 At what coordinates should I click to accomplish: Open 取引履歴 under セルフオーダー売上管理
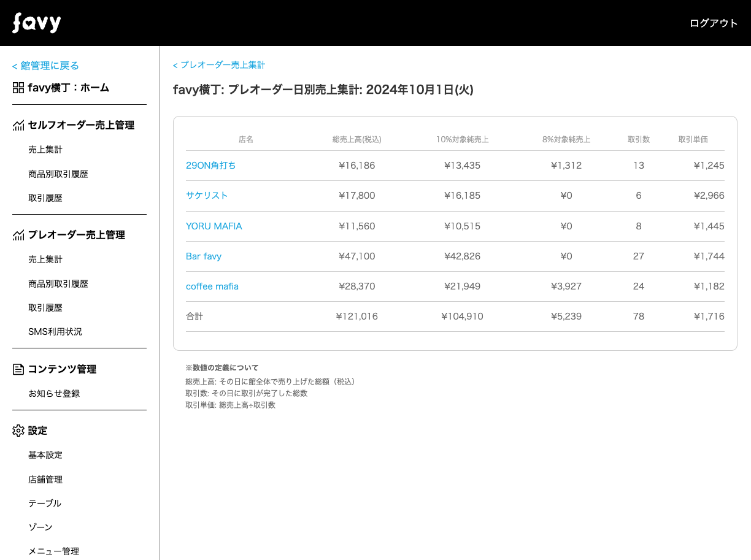point(45,198)
